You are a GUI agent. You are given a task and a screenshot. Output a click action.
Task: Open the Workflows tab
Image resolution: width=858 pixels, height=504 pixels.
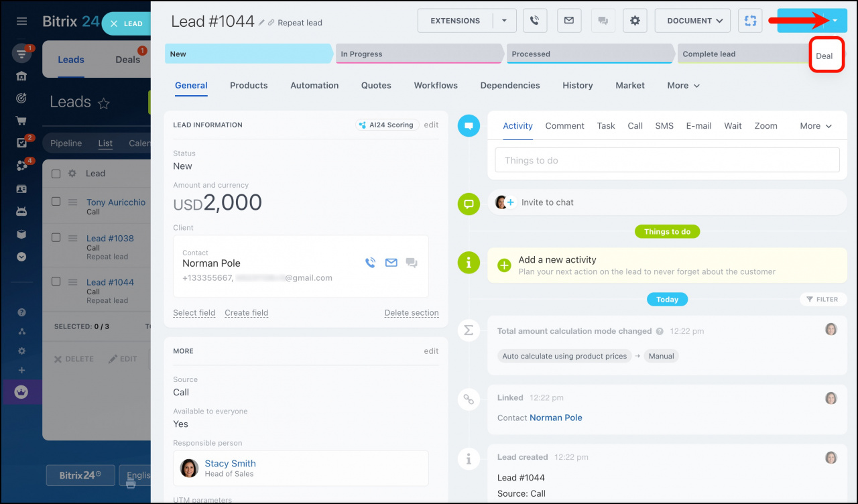(436, 86)
